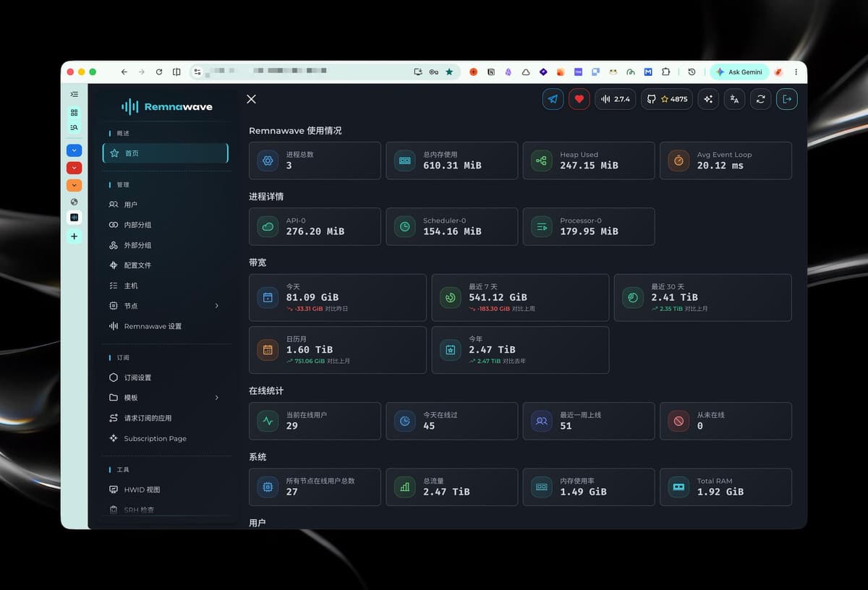Viewport: 868px width, 590px height.
Task: Click the 最近一周上线 users icon
Action: tap(542, 421)
